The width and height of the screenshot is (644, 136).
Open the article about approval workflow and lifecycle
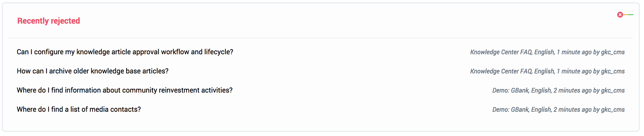click(125, 52)
